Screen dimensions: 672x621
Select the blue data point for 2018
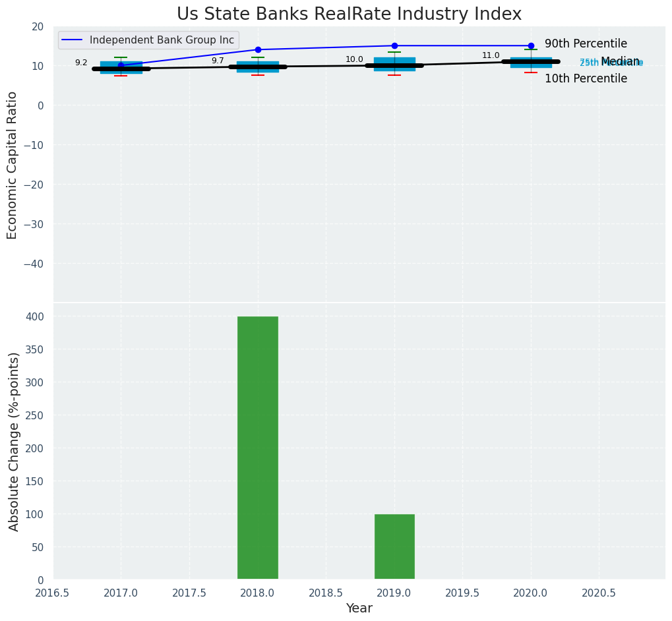click(258, 49)
